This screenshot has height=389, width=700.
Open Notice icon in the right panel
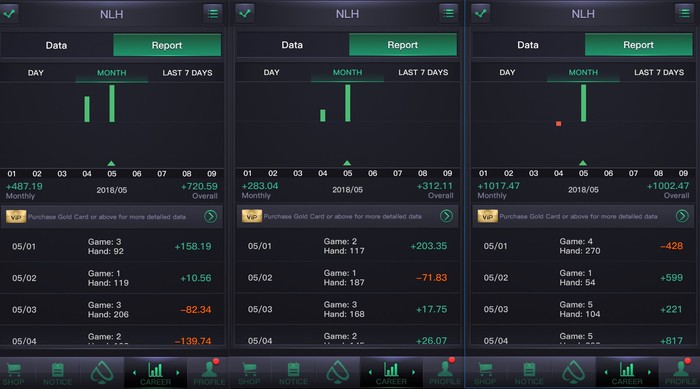pos(529,370)
